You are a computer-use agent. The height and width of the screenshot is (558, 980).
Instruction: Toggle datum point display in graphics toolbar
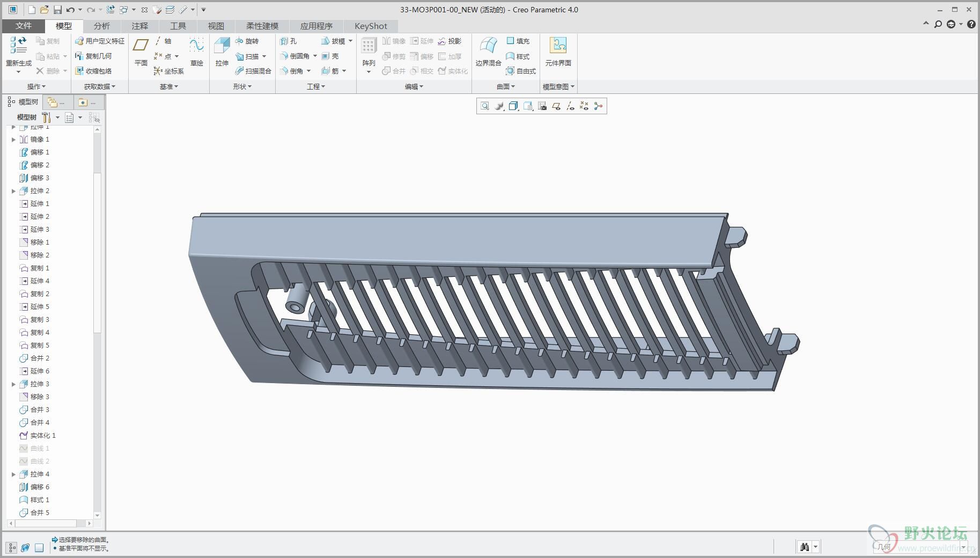(x=584, y=106)
